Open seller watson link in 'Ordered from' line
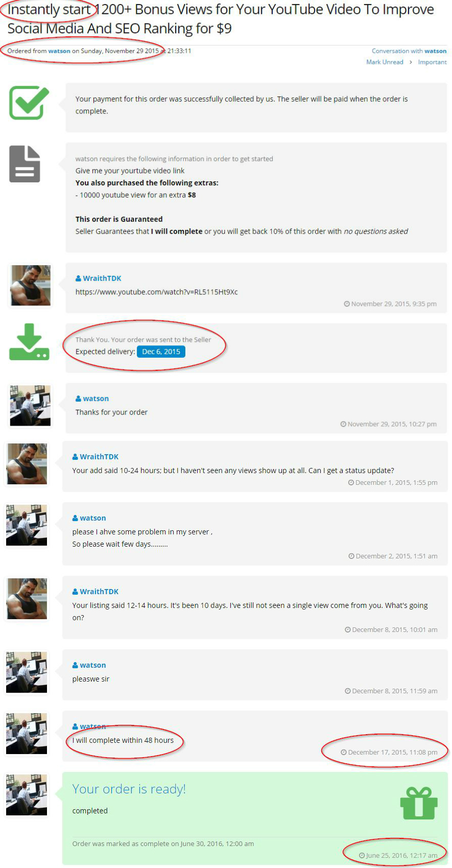 (59, 51)
